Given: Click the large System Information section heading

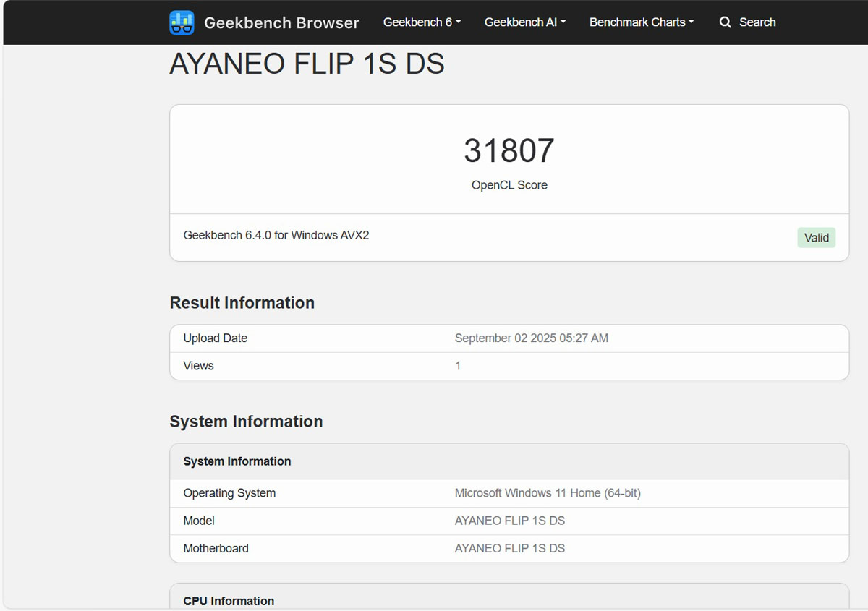Looking at the screenshot, I should coord(246,422).
